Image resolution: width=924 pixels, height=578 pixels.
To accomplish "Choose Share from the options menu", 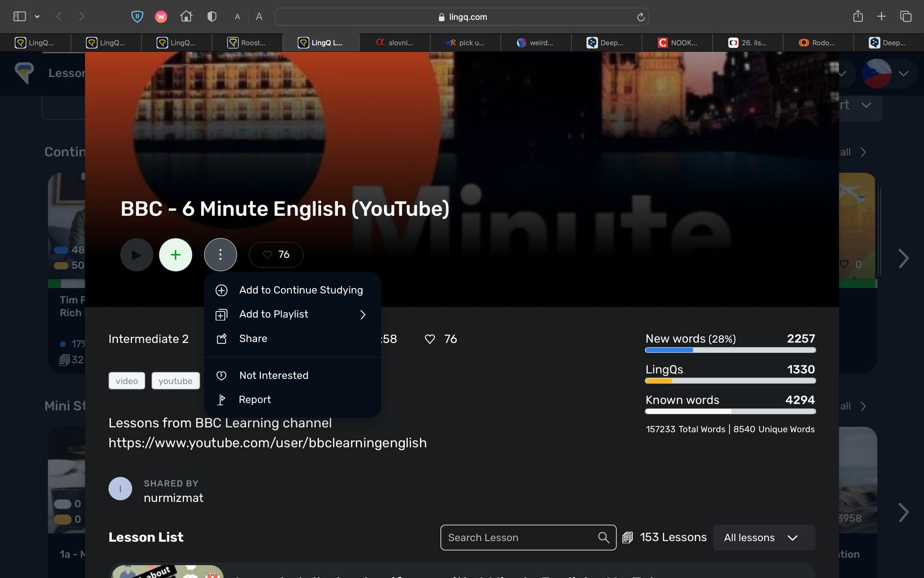I will (x=293, y=339).
